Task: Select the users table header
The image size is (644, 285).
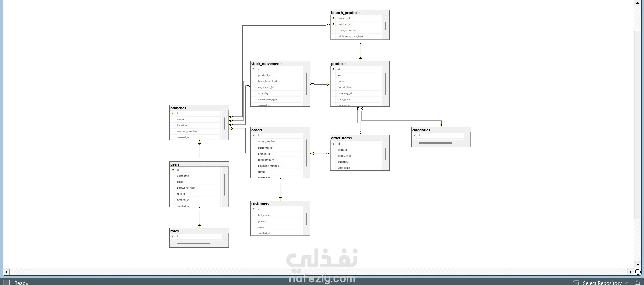Action: click(199, 164)
